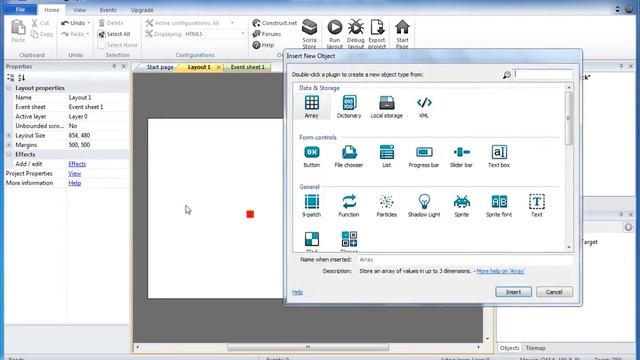This screenshot has height=360, width=640.
Task: Choose the Particles object
Action: pos(387,206)
